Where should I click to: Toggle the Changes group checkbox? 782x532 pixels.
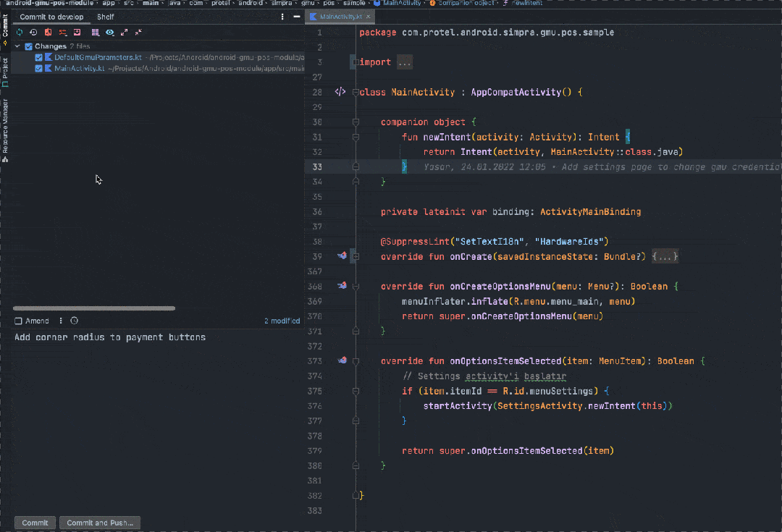(x=28, y=46)
